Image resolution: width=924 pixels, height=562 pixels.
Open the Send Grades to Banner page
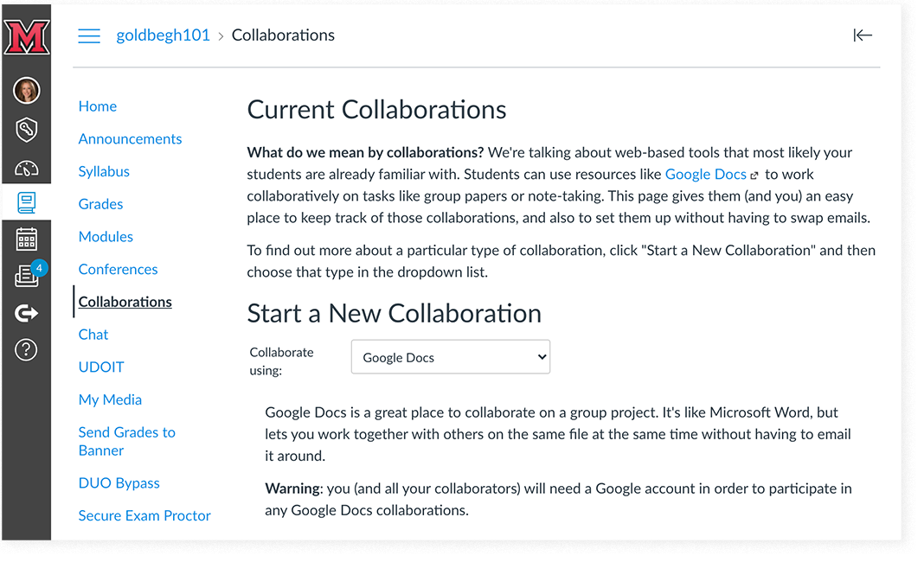pos(126,441)
